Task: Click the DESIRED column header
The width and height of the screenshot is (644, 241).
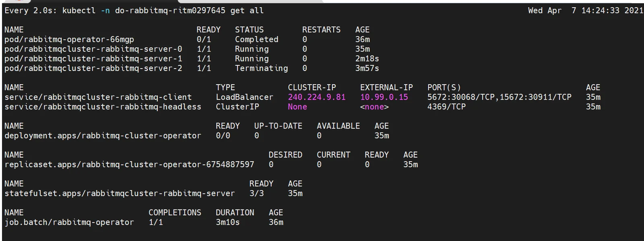Action: [285, 155]
